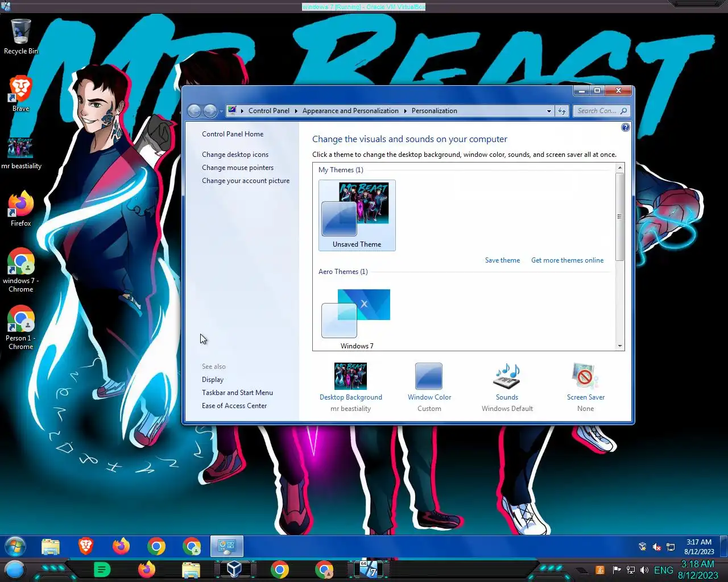
Task: Click the host clock showing 3:18 AM
Action: 698,570
